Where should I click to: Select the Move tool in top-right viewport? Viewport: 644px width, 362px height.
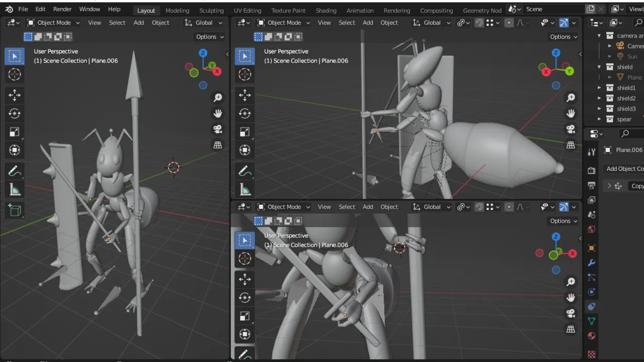[x=245, y=95]
